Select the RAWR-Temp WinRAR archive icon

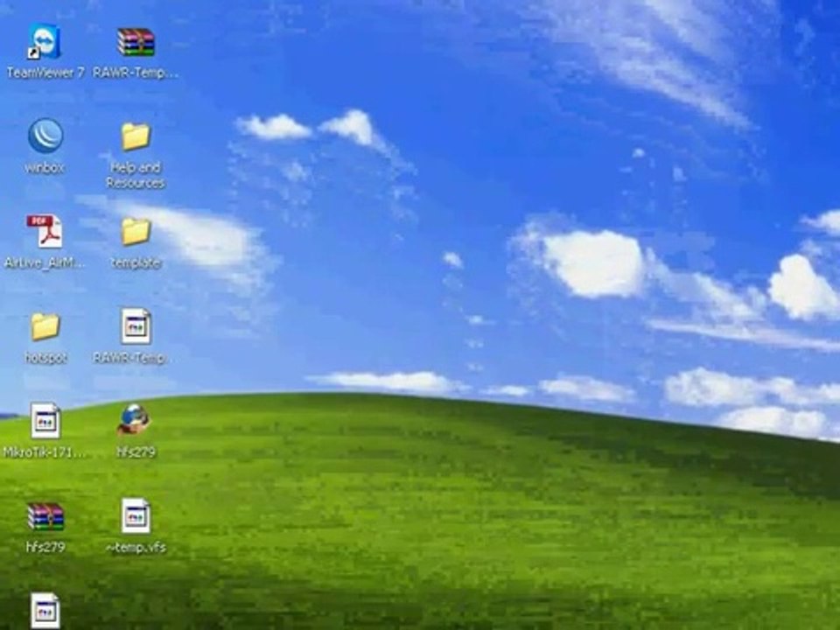pyautogui.click(x=136, y=42)
